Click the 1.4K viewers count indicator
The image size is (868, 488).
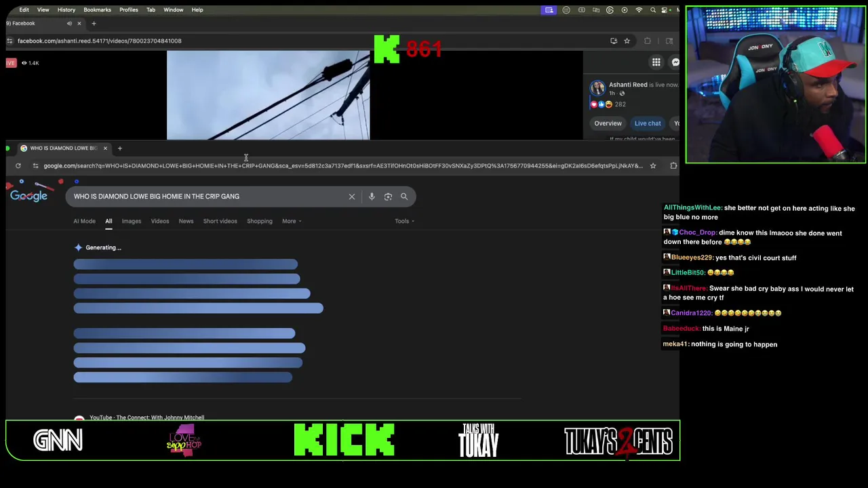pos(30,63)
